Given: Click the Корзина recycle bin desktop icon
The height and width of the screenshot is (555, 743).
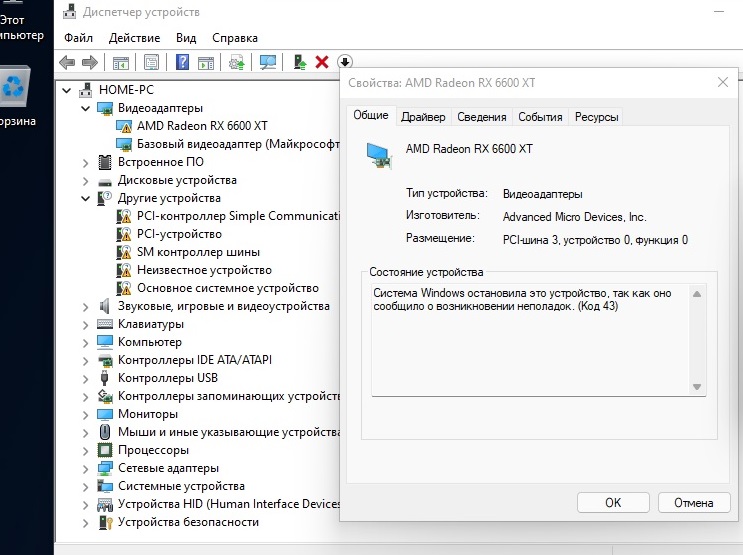Looking at the screenshot, I should click(14, 87).
